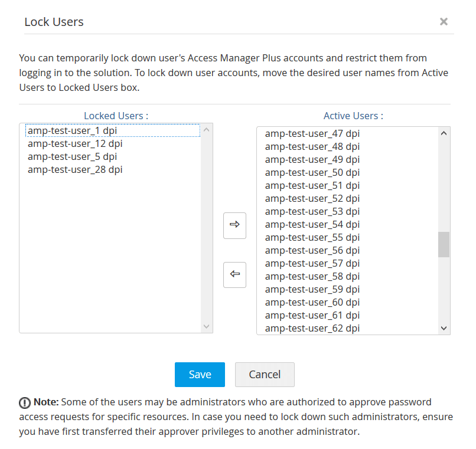476x449 pixels.
Task: Click the left arrow move button
Action: pyautogui.click(x=234, y=274)
